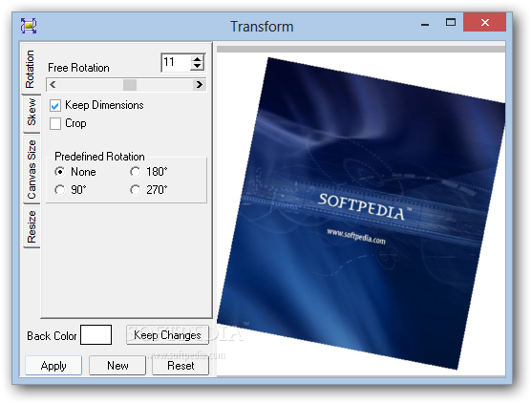Maximize the Transform window
Screen dimensions: 532x404
click(451, 22)
